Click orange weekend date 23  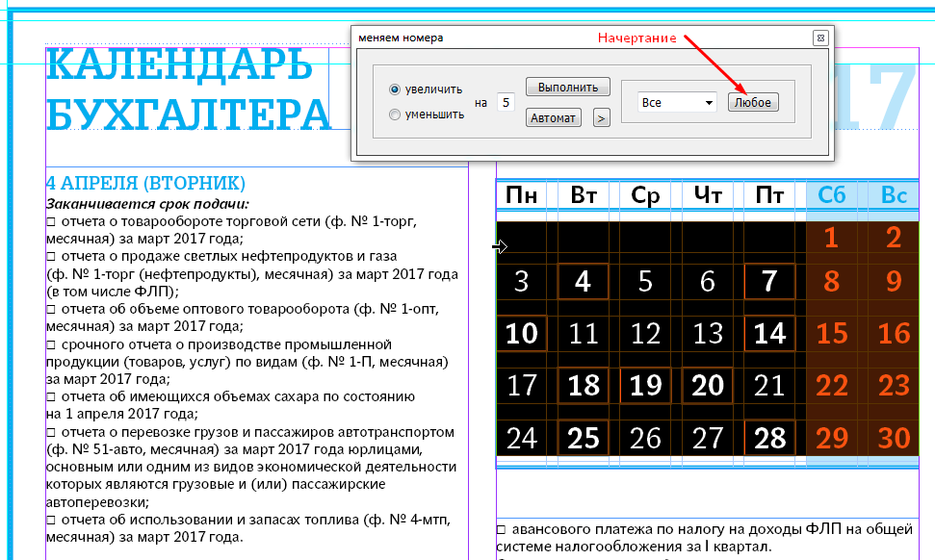pyautogui.click(x=894, y=386)
